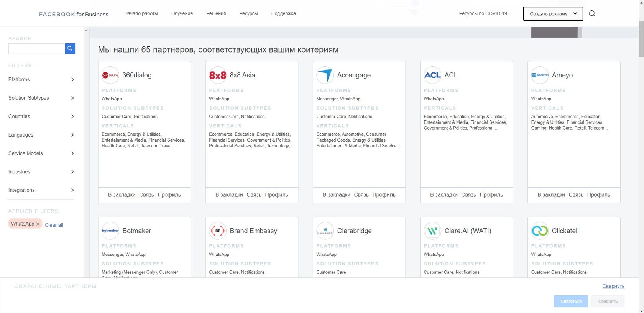Click the Clare.AI (WATI) logo
The image size is (644, 313).
point(432,231)
